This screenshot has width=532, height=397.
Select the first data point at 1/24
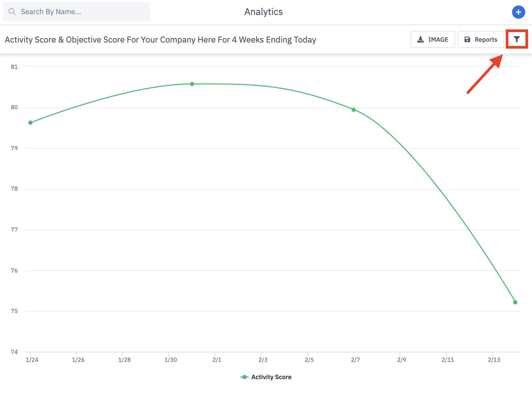tap(30, 123)
